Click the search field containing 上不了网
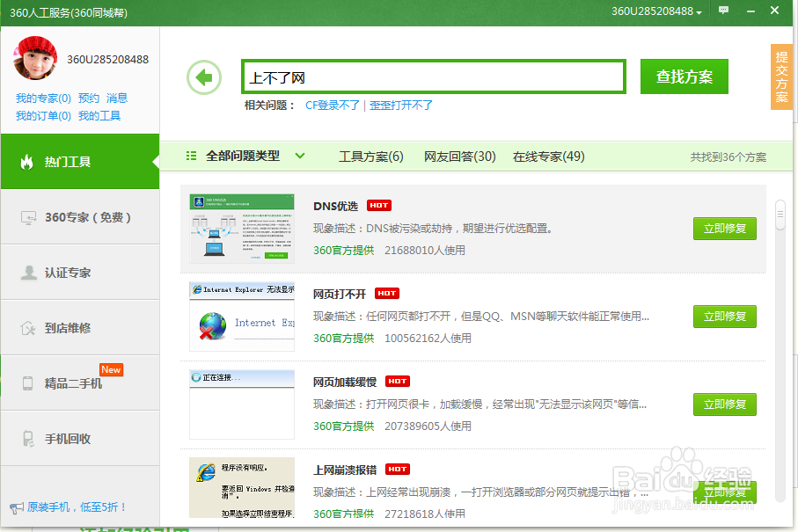 point(434,77)
